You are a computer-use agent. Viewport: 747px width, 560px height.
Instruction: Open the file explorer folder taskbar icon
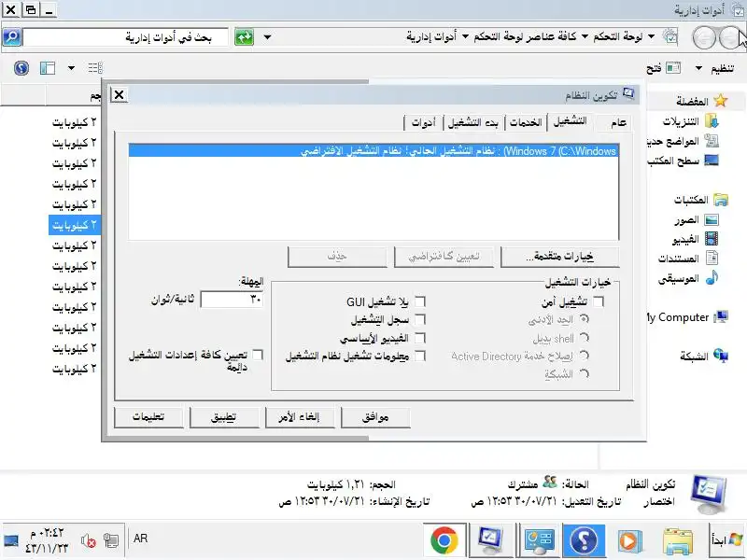tap(678, 540)
